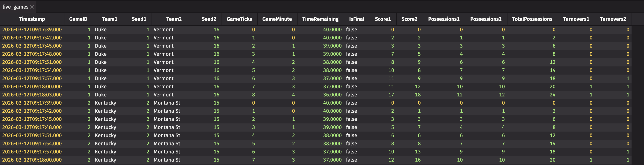Click the Team1 column header
Screen dimensions: 644x165
(109, 19)
